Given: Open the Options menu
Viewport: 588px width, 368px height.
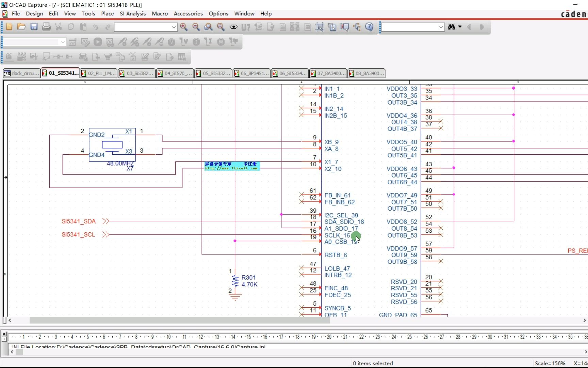Looking at the screenshot, I should (x=218, y=14).
